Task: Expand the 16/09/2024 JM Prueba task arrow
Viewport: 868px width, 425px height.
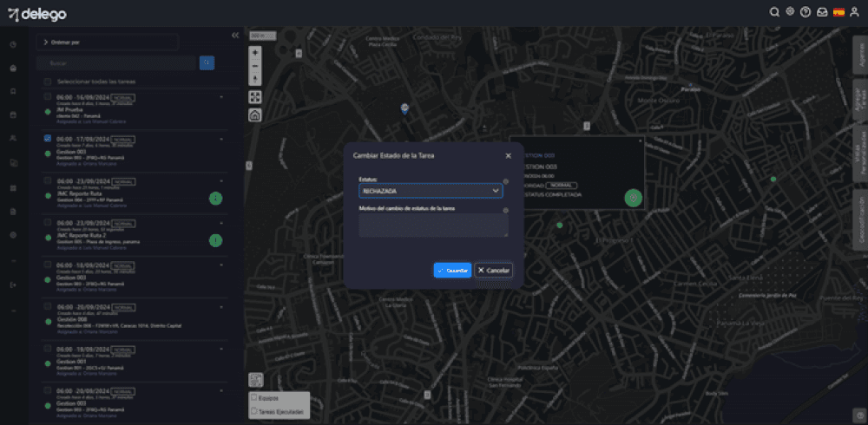Action: (221, 97)
